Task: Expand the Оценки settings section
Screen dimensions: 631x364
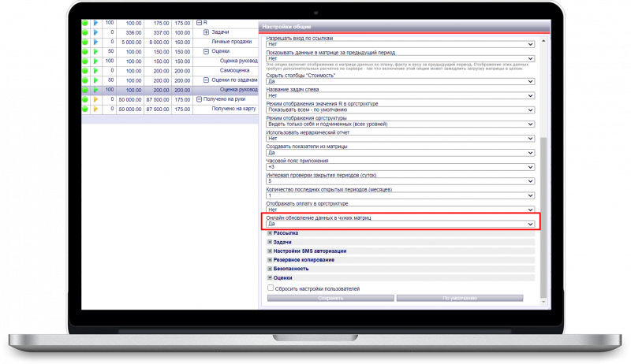Action: pos(270,277)
